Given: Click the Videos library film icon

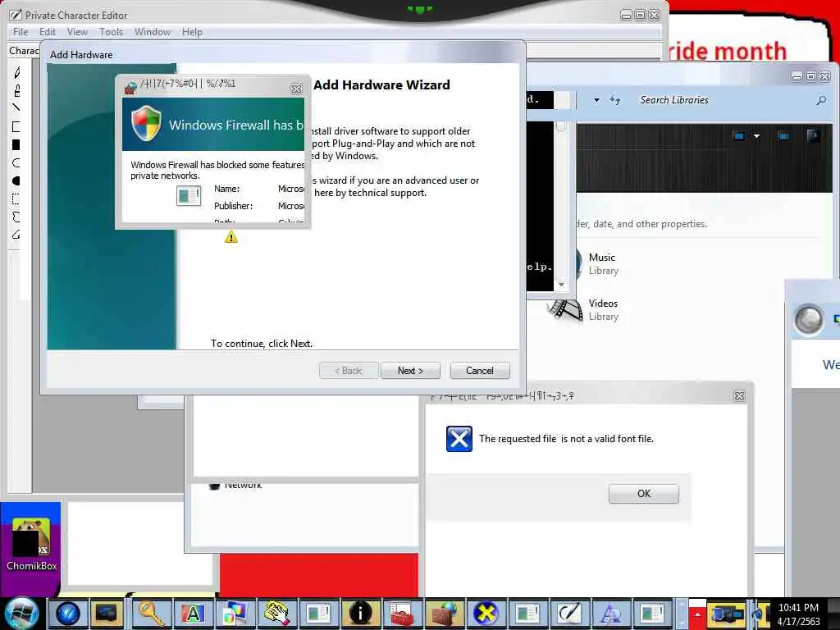Looking at the screenshot, I should [x=565, y=309].
